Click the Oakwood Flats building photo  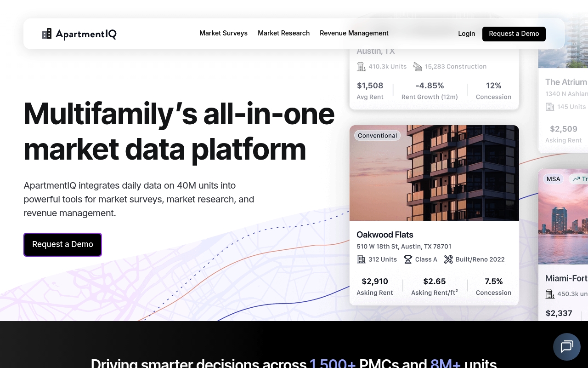tap(434, 173)
